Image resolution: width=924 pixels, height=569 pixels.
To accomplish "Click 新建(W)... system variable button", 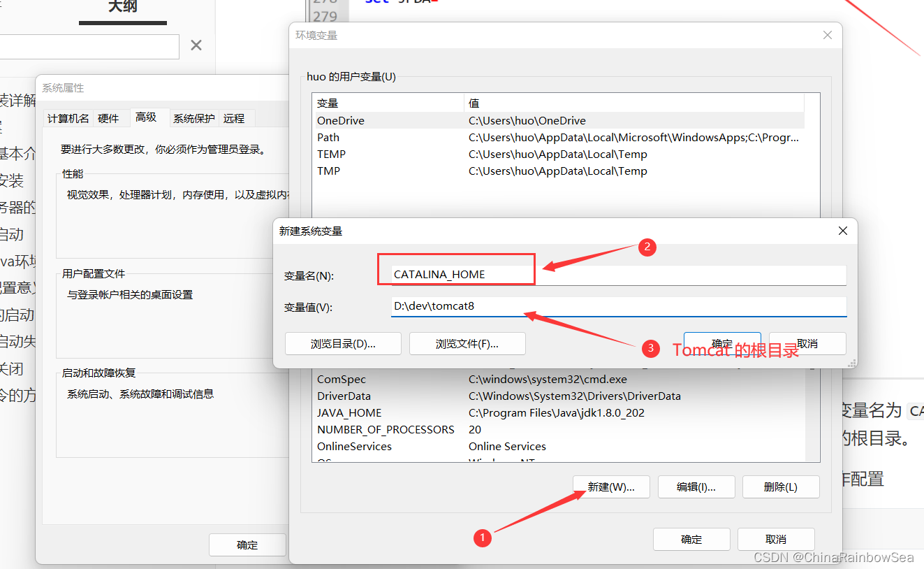I will (611, 487).
